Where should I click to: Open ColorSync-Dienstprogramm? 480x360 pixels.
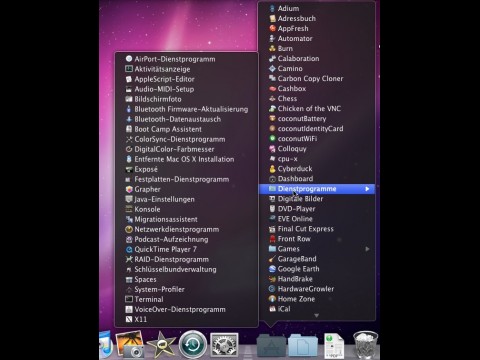[x=187, y=139]
